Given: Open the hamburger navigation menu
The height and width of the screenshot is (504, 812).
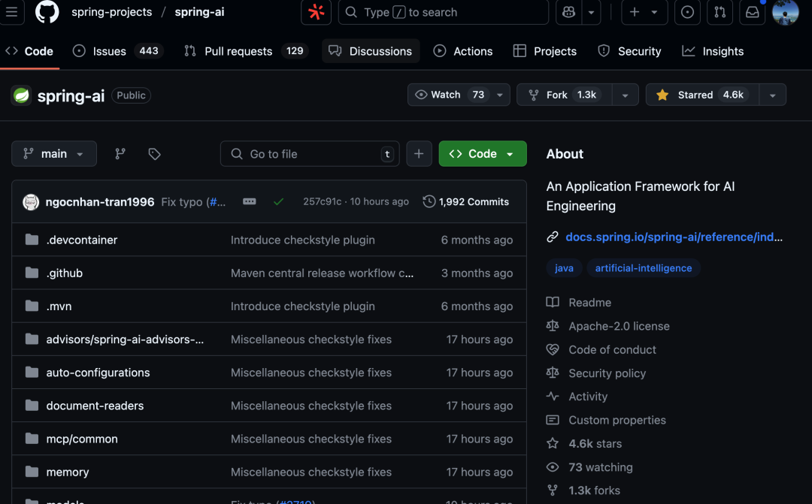Looking at the screenshot, I should pos(11,12).
